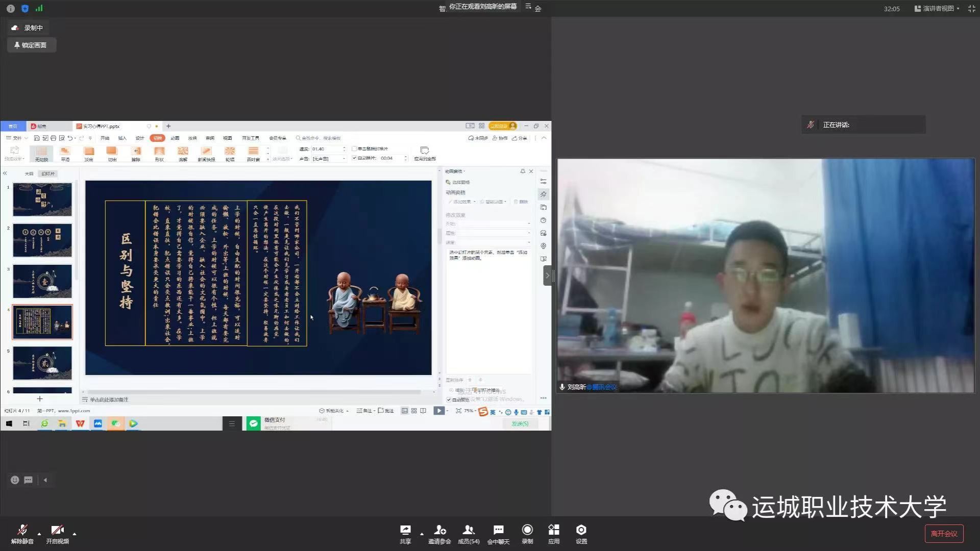
Task: Collapse the video sidebar with the divider arrow
Action: [547, 276]
